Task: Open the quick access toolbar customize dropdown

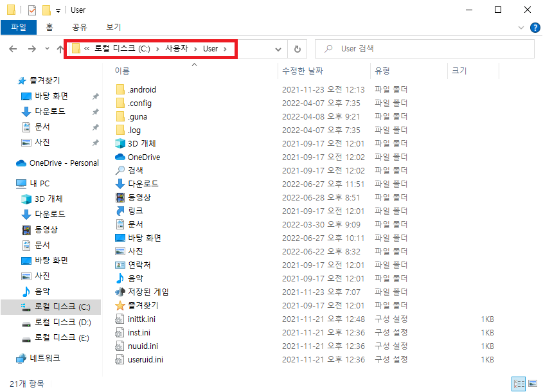Action: pos(58,11)
